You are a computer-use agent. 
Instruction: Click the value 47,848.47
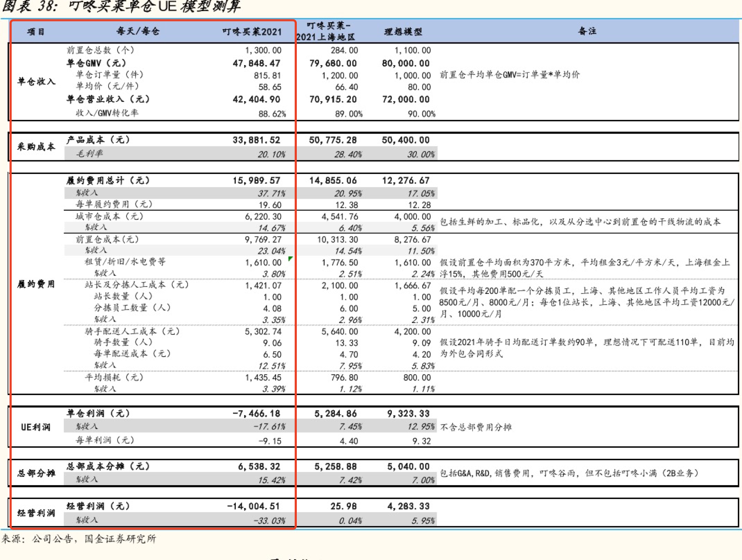(x=257, y=63)
